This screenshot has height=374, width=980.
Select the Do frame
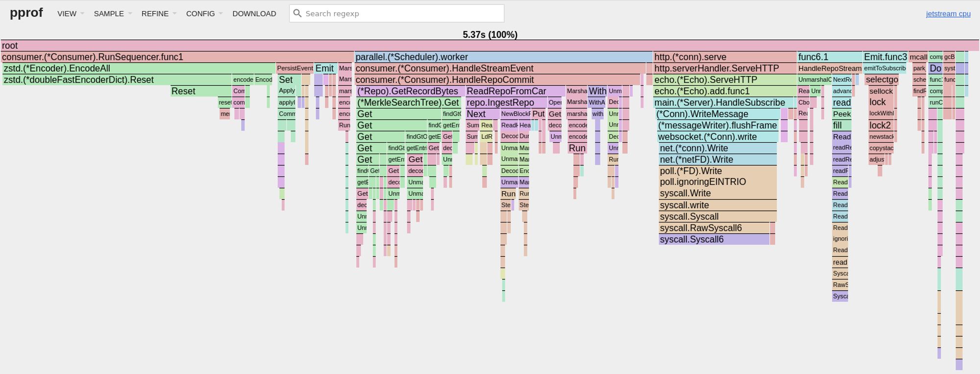coord(935,68)
